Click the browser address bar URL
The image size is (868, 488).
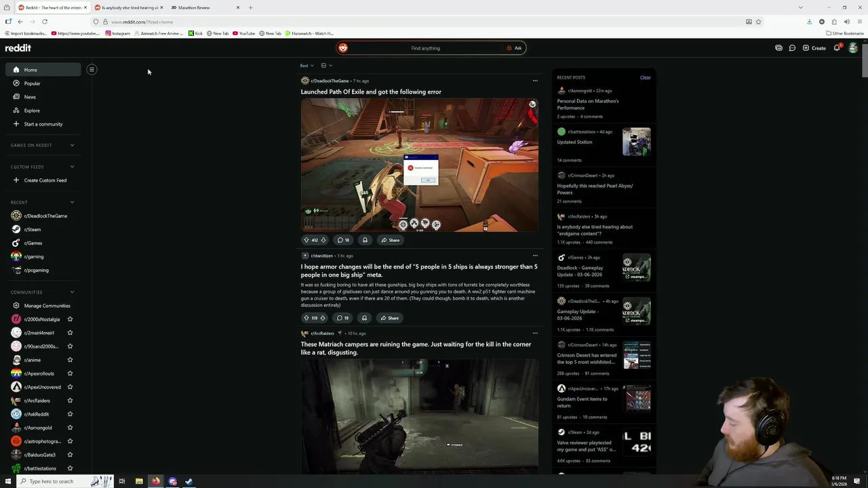click(142, 22)
